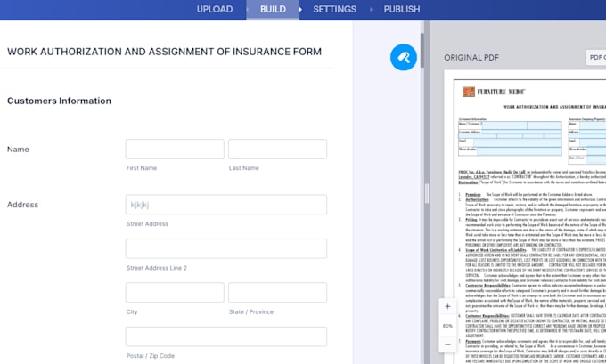Click the Address field label
606x364 pixels.
tap(22, 205)
